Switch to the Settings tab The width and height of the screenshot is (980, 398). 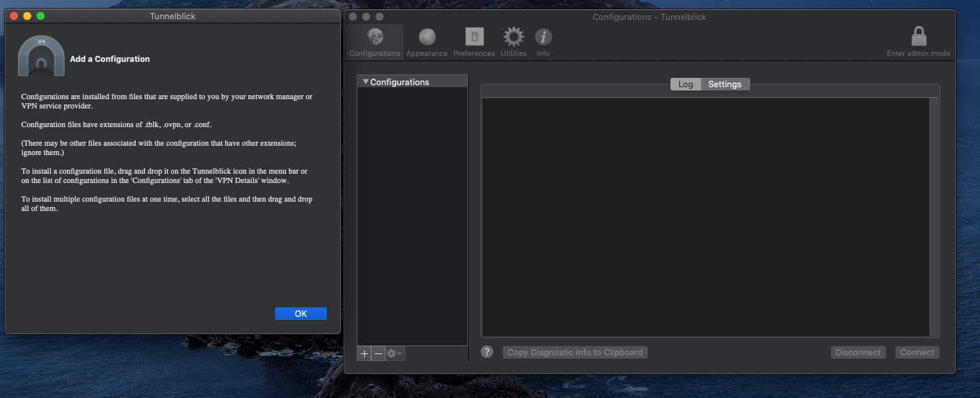pyautogui.click(x=725, y=84)
